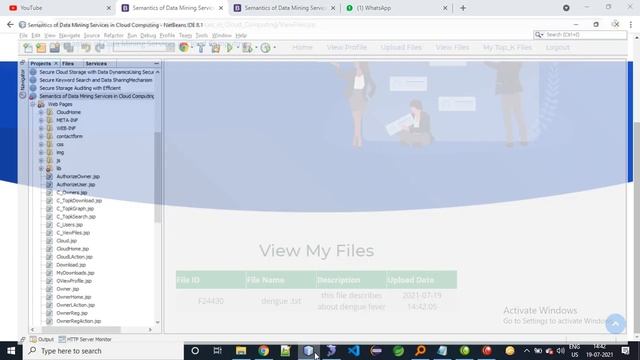
Task: Select CloudHome.jsp file in project tree
Action: [72, 249]
